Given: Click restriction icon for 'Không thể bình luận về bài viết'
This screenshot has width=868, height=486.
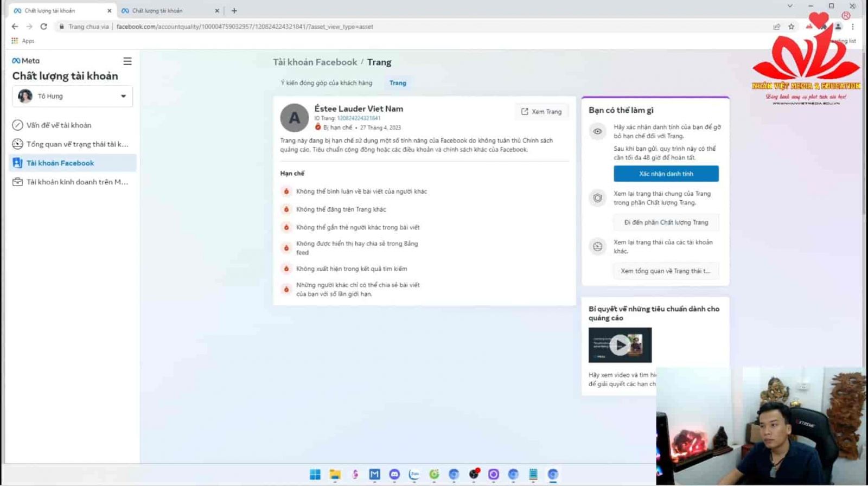Looking at the screenshot, I should click(286, 191).
